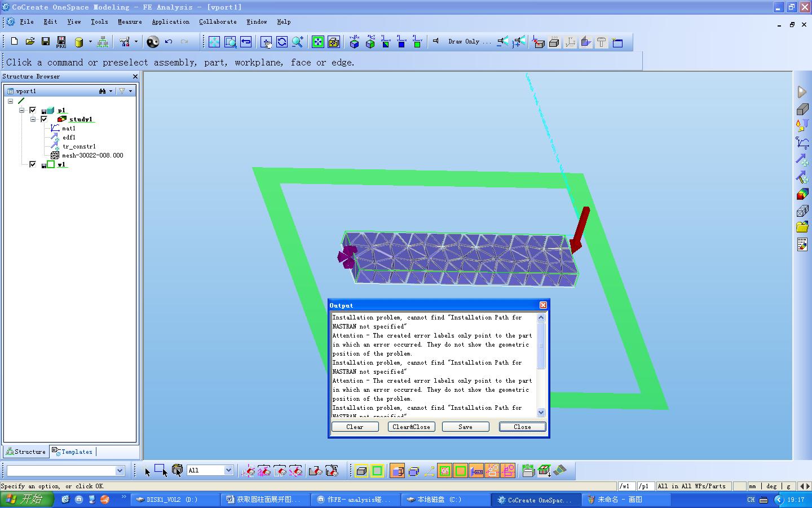Open the File menu
This screenshot has width=812, height=508.
[x=27, y=22]
